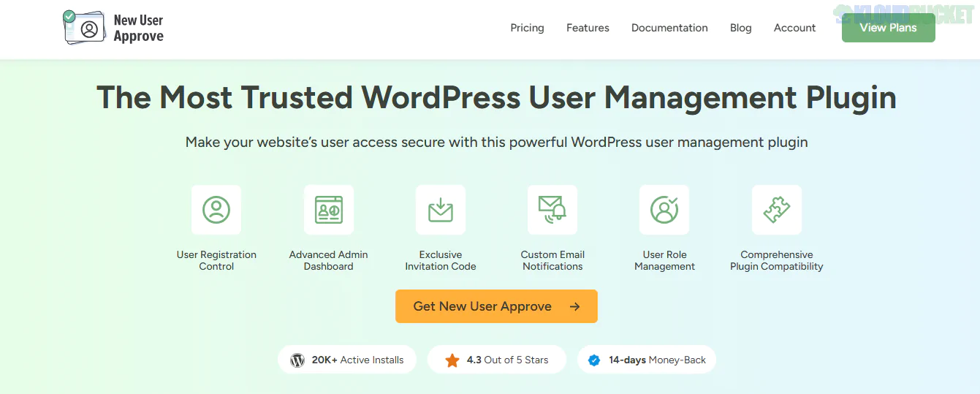This screenshot has width=980, height=394.
Task: Click the "User Role Management" label
Action: pyautogui.click(x=664, y=261)
